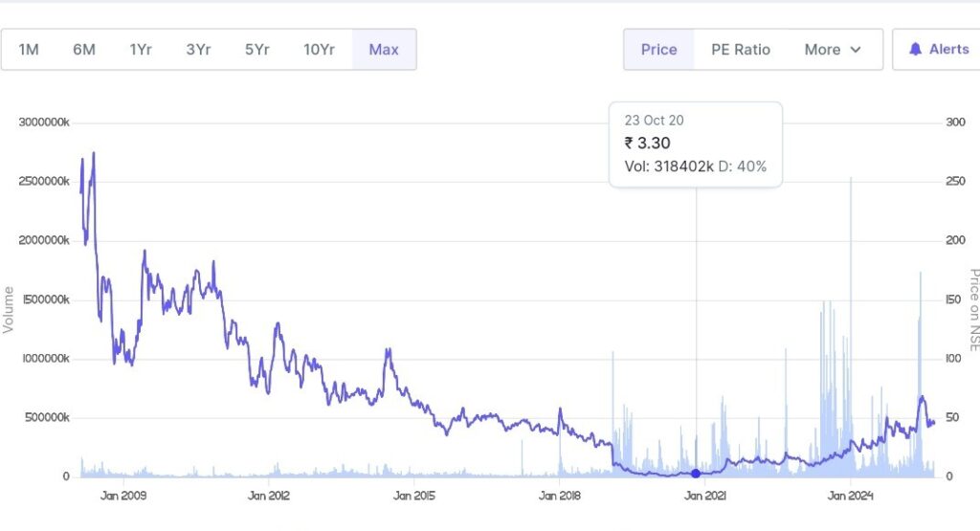
Task: Set chart range to 3Yr
Action: point(198,49)
